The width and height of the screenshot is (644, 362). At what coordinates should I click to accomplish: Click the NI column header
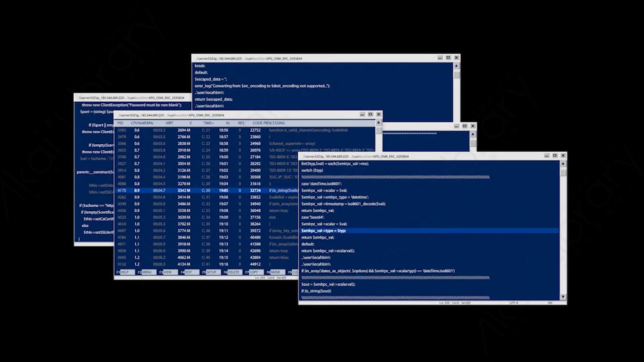(x=227, y=123)
